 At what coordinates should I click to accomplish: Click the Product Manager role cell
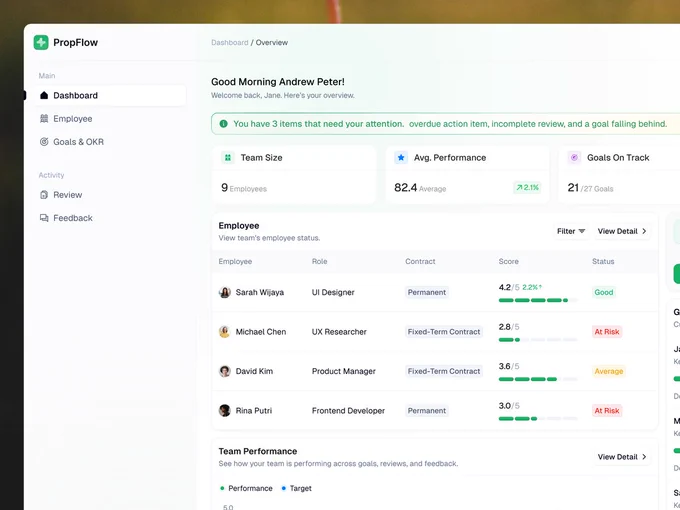[343, 371]
